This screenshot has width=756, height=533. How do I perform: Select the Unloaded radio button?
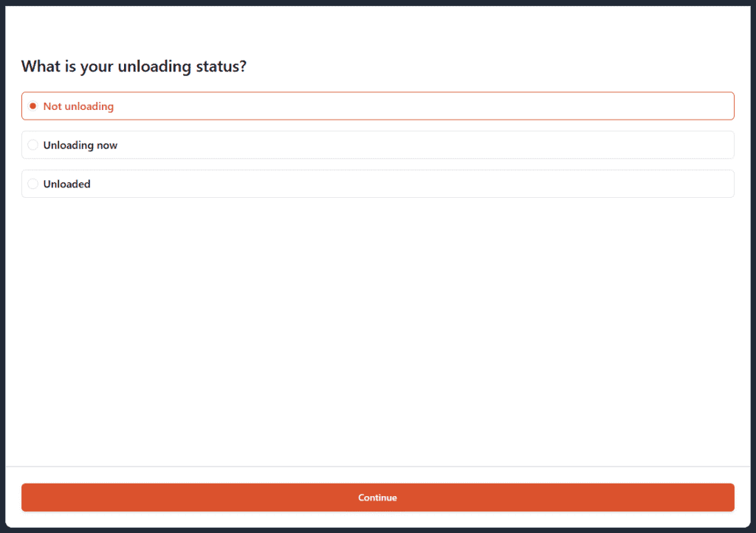pyautogui.click(x=32, y=184)
